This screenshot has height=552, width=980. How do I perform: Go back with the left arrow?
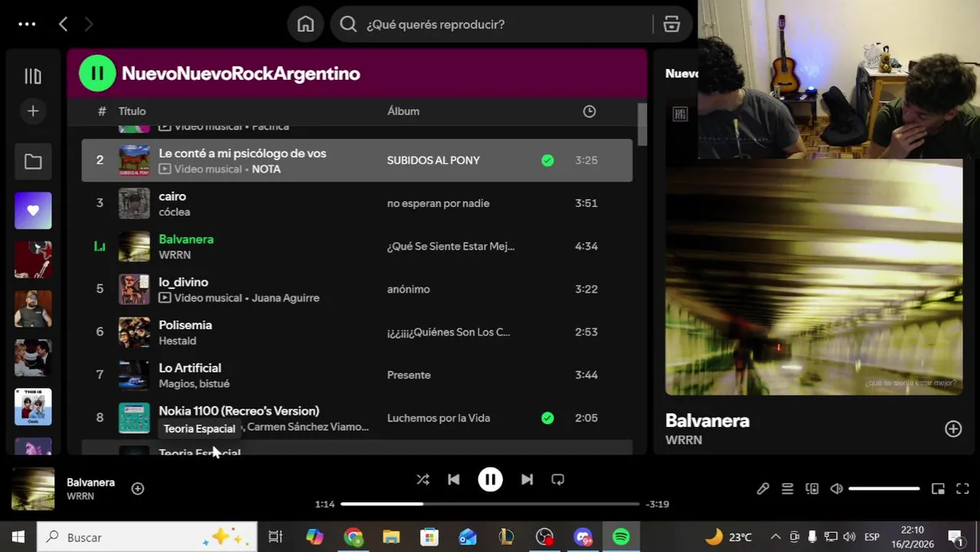(x=63, y=25)
